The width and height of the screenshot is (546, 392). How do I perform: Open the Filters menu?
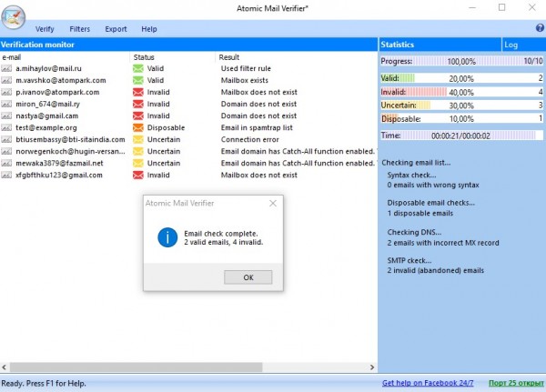click(80, 29)
